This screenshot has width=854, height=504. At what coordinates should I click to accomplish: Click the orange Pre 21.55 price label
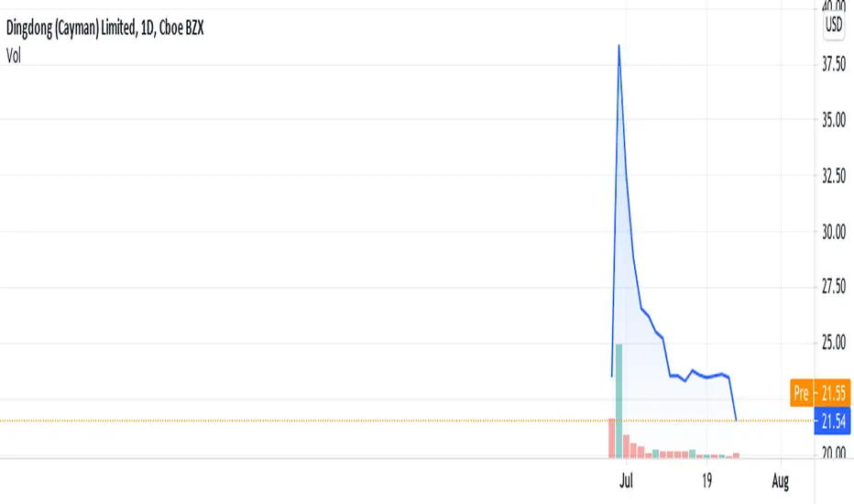click(x=820, y=393)
